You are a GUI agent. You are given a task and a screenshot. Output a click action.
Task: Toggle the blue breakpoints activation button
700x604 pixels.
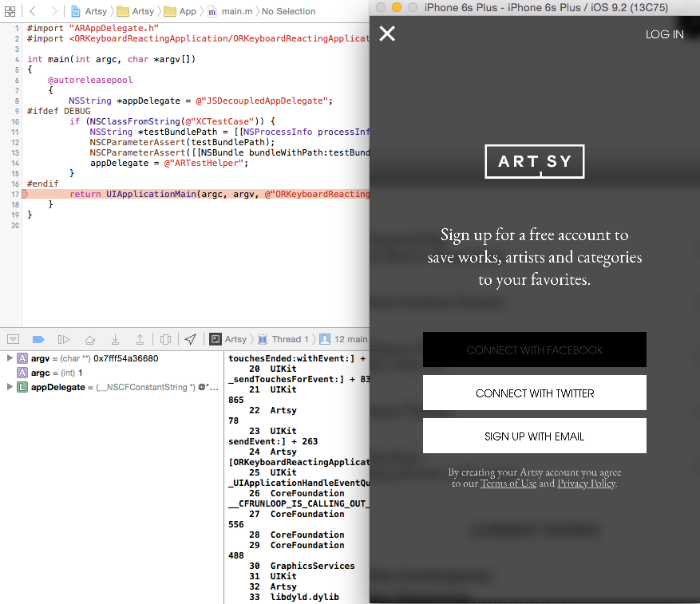[x=38, y=339]
